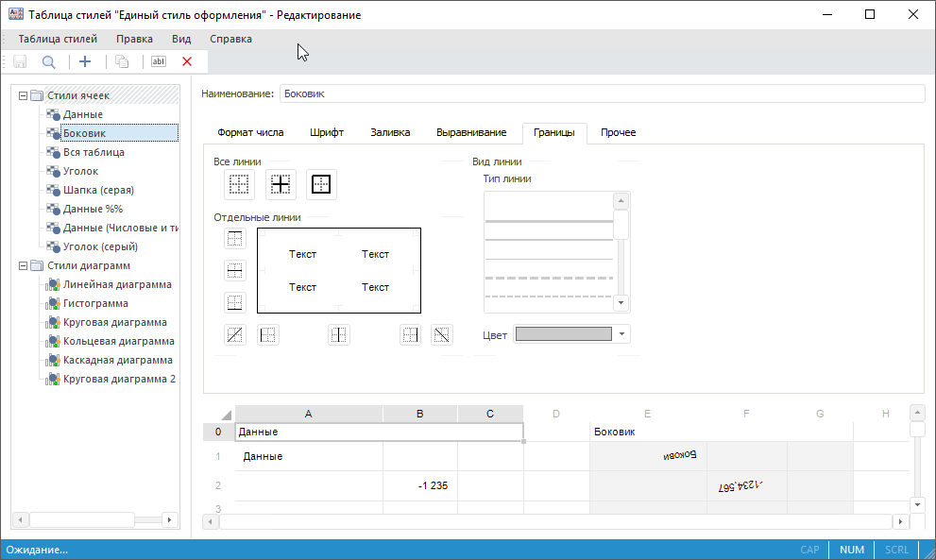This screenshot has height=560, width=936.
Task: Apply the outer border to all lines
Action: coord(321,184)
